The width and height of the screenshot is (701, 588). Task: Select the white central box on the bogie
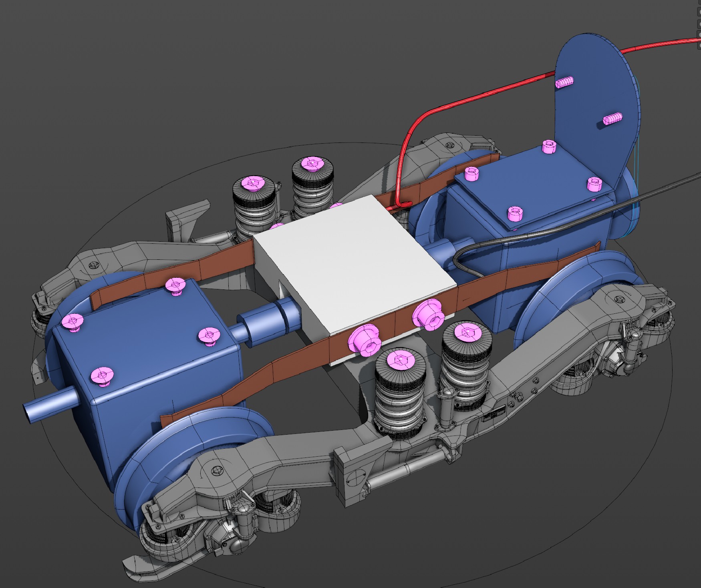[x=353, y=260]
